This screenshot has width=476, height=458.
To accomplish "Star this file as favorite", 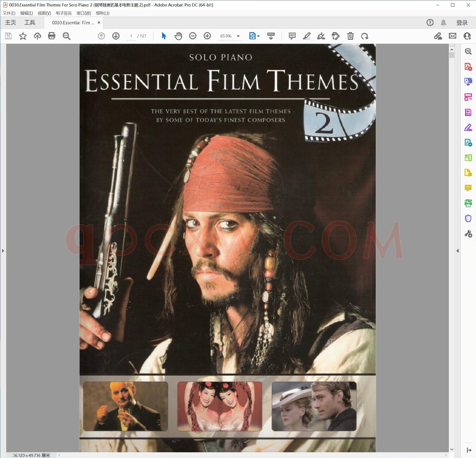I will click(x=23, y=36).
